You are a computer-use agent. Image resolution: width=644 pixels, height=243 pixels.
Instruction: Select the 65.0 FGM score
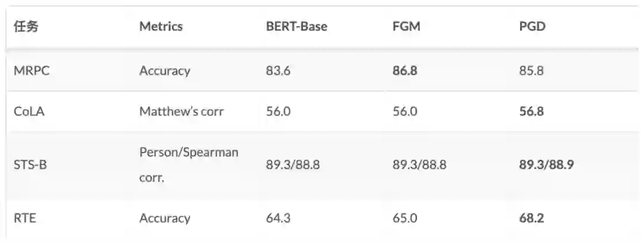405,218
